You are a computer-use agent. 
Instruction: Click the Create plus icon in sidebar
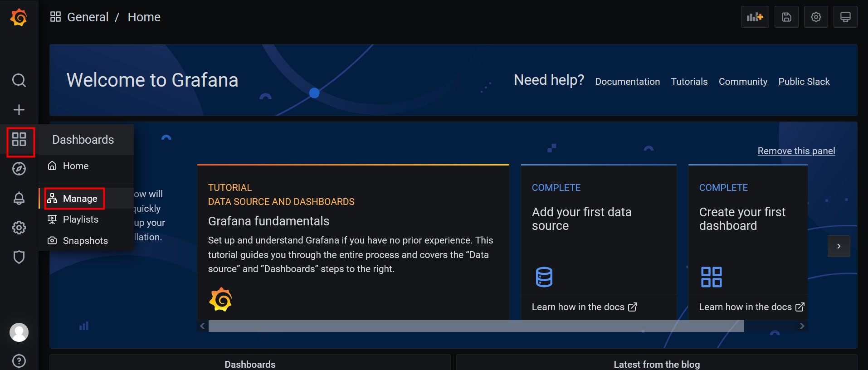coord(19,110)
